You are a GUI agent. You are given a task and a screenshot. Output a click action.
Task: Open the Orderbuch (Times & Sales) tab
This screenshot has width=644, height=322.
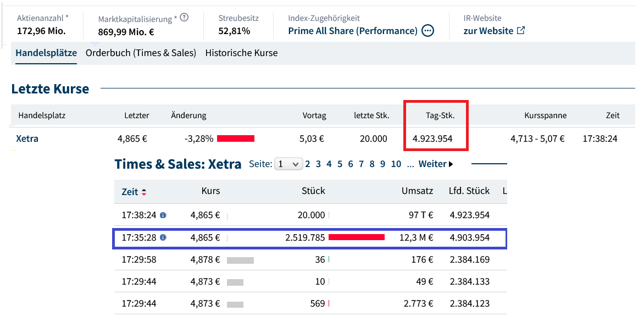point(141,53)
